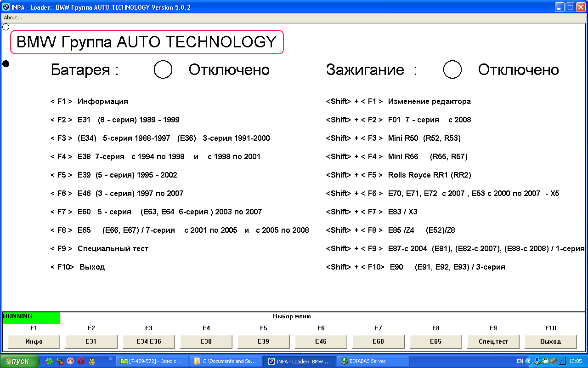Click the 'Mini R56 (R55, R57)' line
The height and width of the screenshot is (368, 588).
coord(397,156)
